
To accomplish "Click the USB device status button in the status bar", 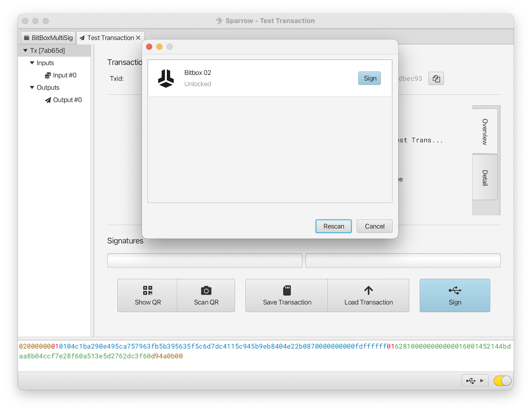I will tap(475, 381).
